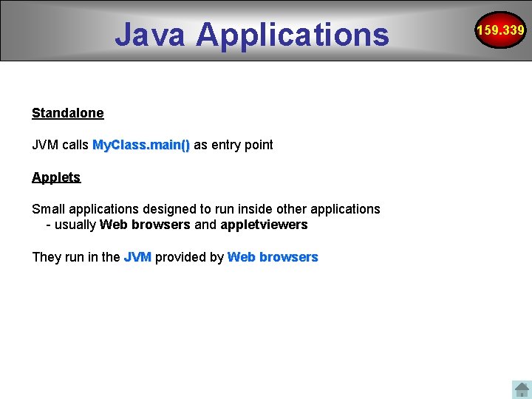Click the 'JVM calls' text

(x=60, y=145)
